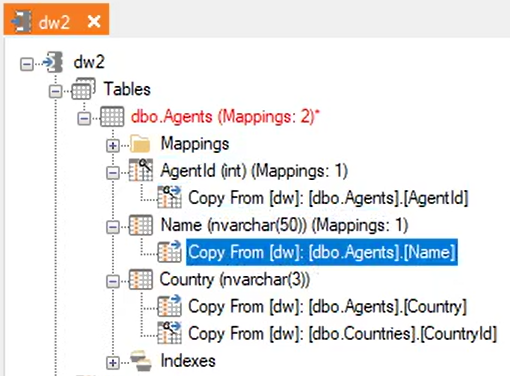Select Country (nvarchar(3)) row

click(x=235, y=280)
